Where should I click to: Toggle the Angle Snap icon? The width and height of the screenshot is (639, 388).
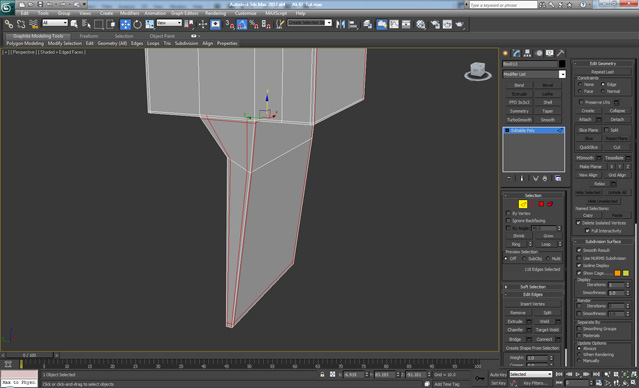tap(242, 24)
